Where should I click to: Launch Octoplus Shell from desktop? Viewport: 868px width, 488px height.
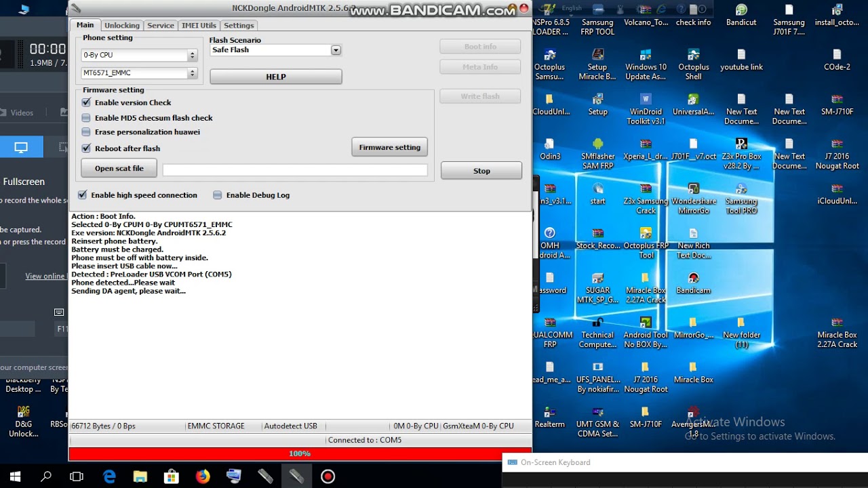[694, 64]
